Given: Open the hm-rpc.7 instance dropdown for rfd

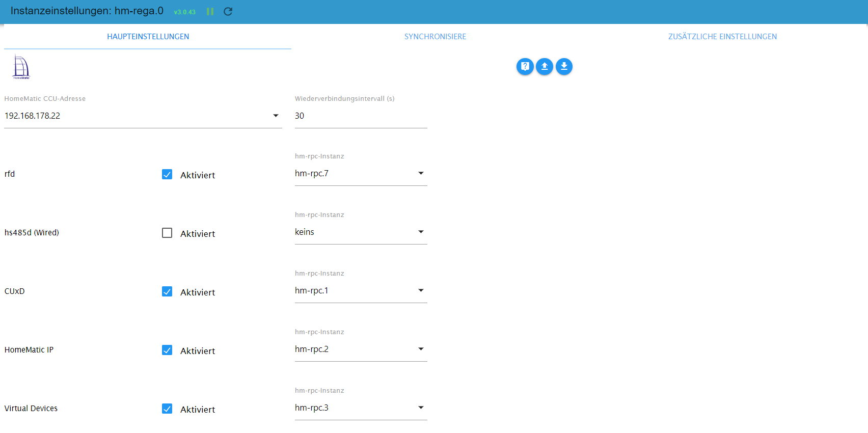Looking at the screenshot, I should (x=361, y=174).
